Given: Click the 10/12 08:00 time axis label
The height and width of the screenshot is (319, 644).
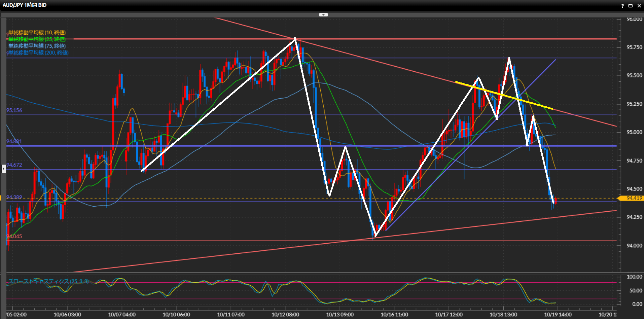Looking at the screenshot, I should (x=285, y=315).
